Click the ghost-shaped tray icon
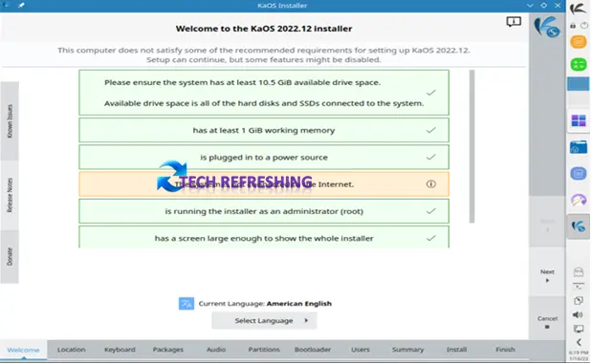 (x=579, y=271)
